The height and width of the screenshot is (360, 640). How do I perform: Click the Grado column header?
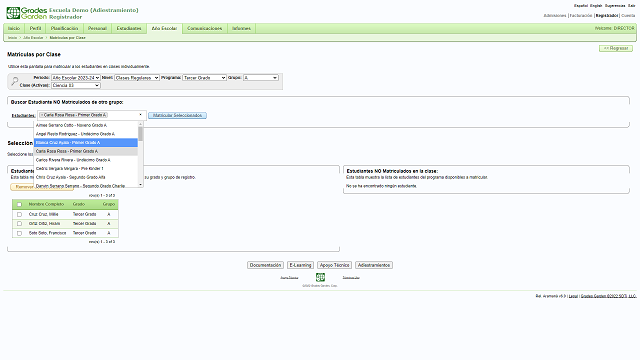tap(79, 204)
